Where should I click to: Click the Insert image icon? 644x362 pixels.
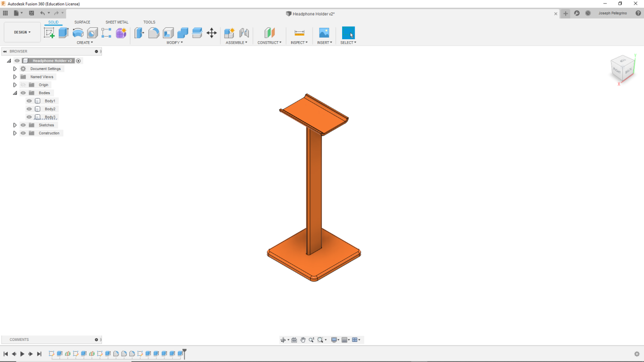pyautogui.click(x=324, y=33)
